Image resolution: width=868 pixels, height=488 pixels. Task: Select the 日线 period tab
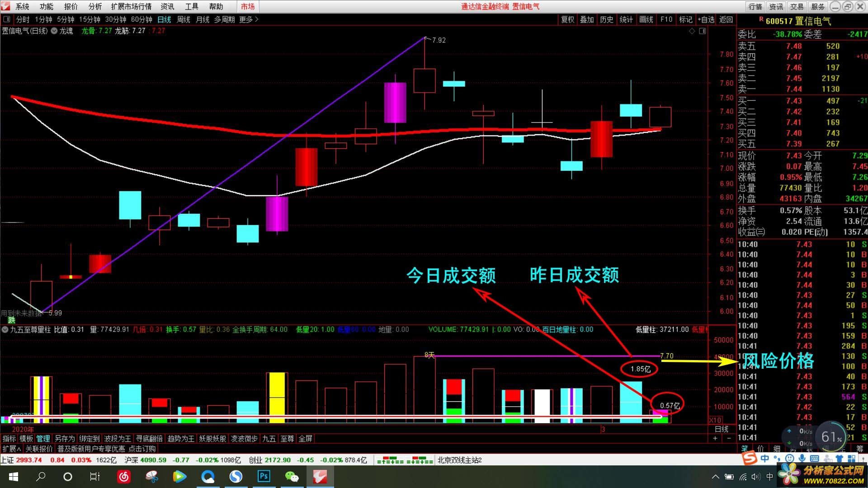pos(164,19)
